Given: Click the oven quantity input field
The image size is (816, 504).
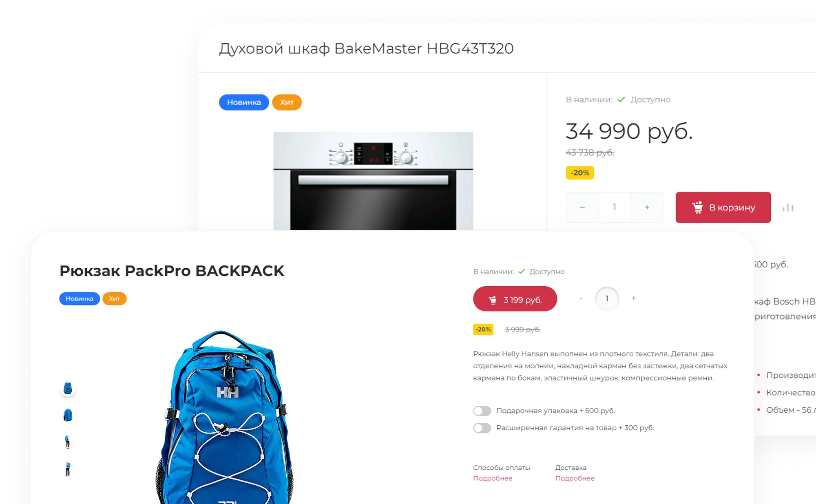Looking at the screenshot, I should pyautogui.click(x=615, y=207).
